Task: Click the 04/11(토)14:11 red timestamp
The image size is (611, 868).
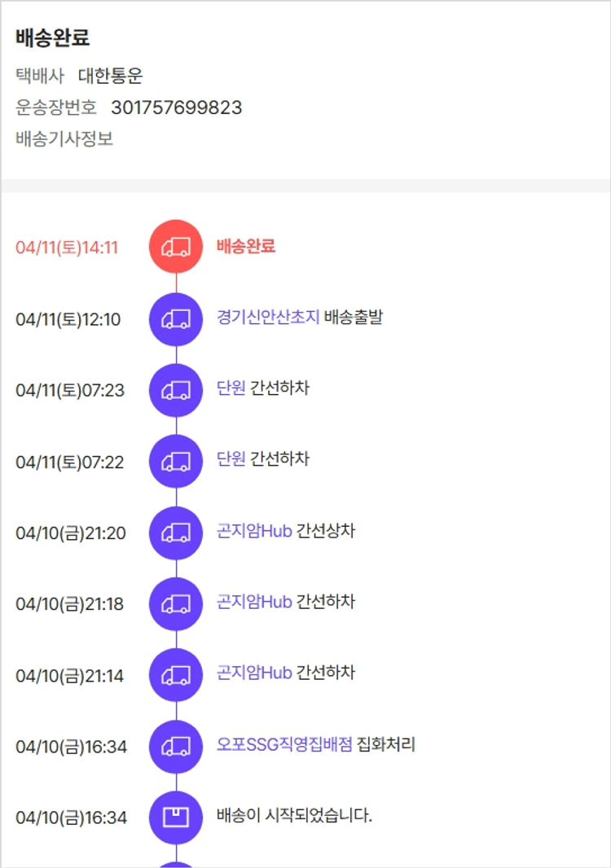Action: (x=67, y=248)
